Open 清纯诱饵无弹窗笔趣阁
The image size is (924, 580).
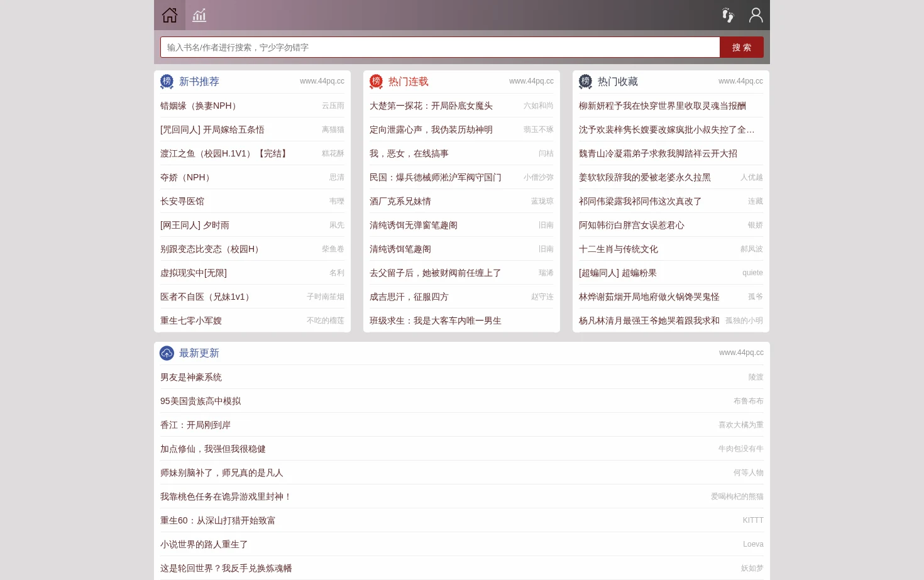click(414, 225)
